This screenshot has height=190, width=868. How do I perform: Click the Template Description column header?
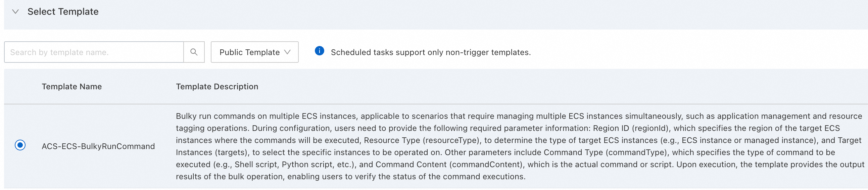216,87
